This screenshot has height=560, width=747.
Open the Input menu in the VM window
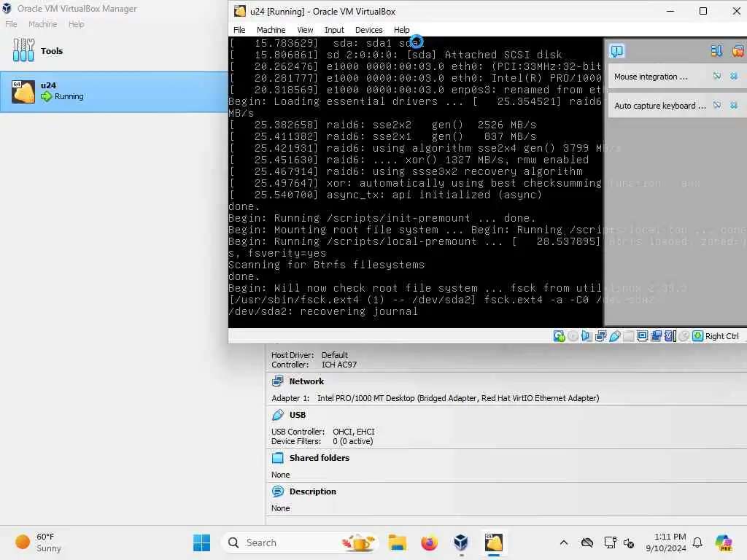pyautogui.click(x=334, y=29)
